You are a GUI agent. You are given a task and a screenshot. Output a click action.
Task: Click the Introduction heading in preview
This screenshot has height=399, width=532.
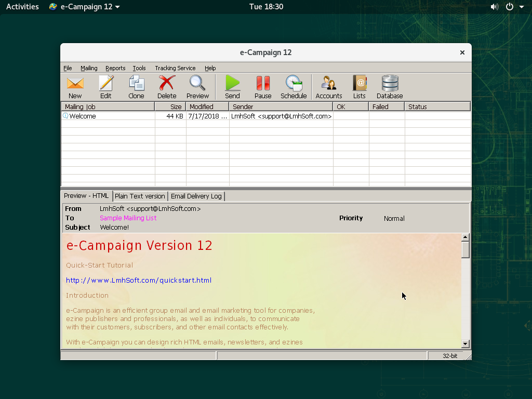(x=87, y=295)
